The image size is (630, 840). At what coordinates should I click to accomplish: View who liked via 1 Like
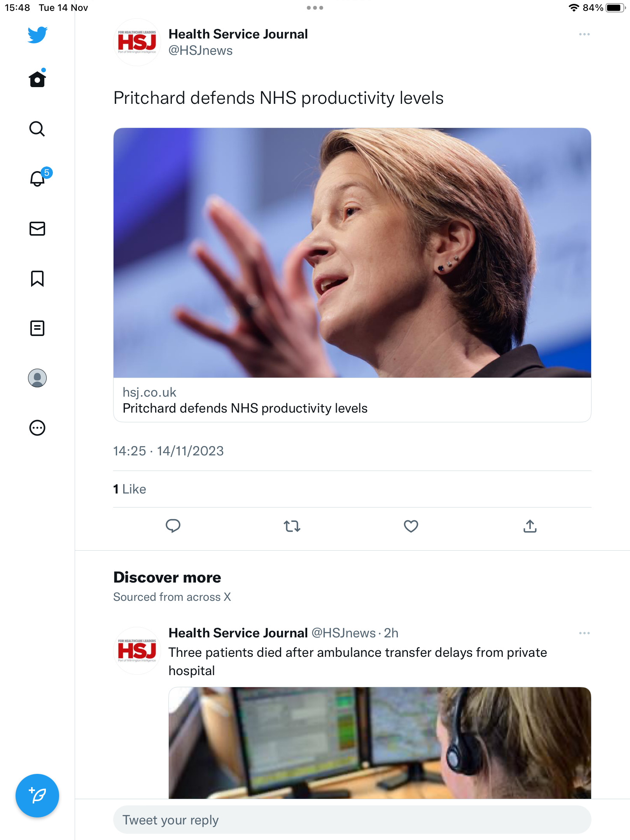[x=129, y=489]
